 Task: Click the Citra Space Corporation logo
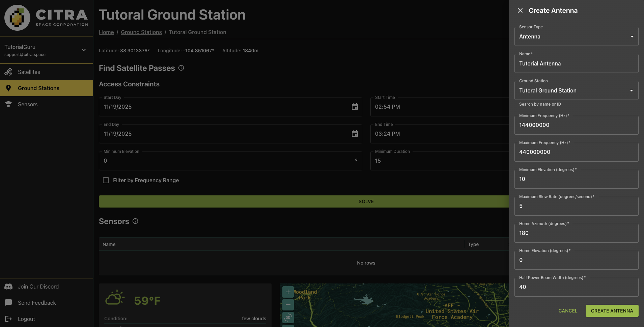pyautogui.click(x=46, y=18)
